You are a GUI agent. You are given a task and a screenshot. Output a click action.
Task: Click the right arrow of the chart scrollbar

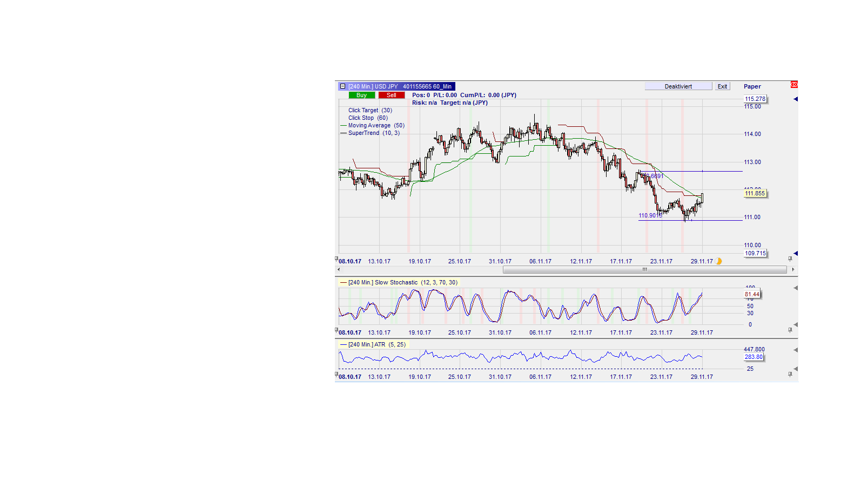pos(793,270)
